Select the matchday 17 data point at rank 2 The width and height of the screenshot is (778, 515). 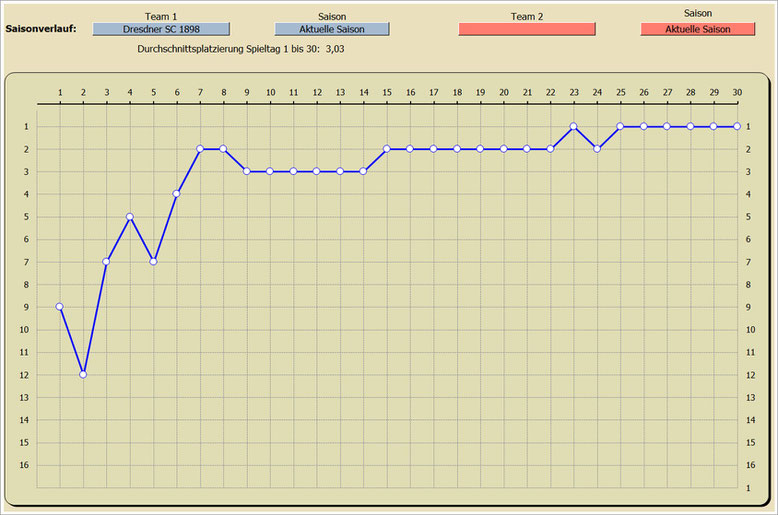tap(433, 148)
